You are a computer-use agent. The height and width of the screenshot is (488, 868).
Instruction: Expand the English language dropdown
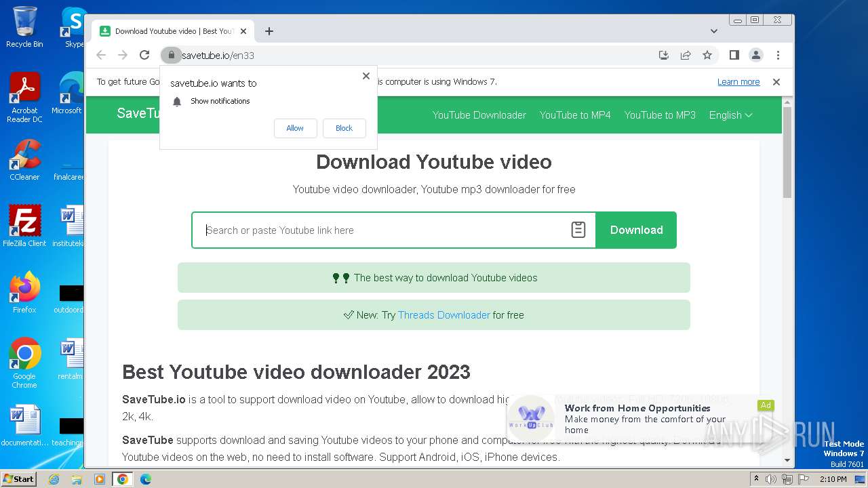tap(730, 115)
